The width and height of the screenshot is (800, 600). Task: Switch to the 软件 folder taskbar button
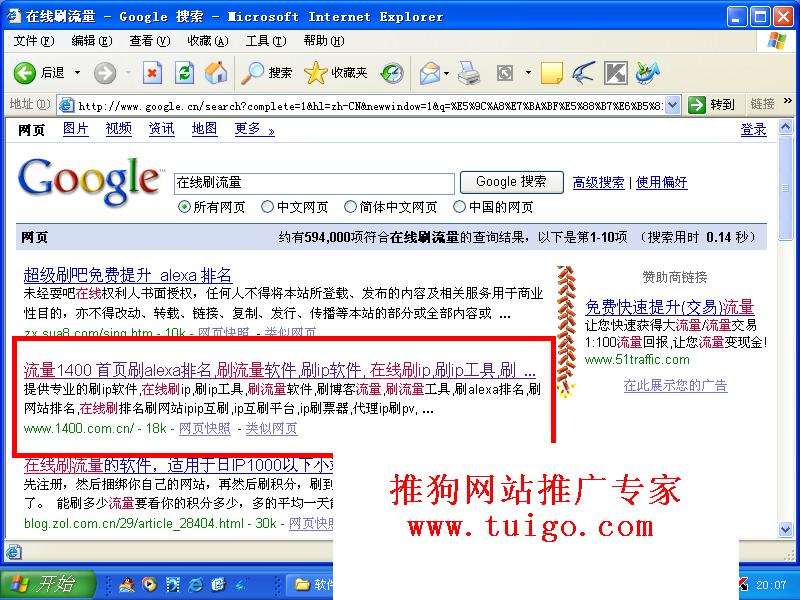pyautogui.click(x=310, y=585)
